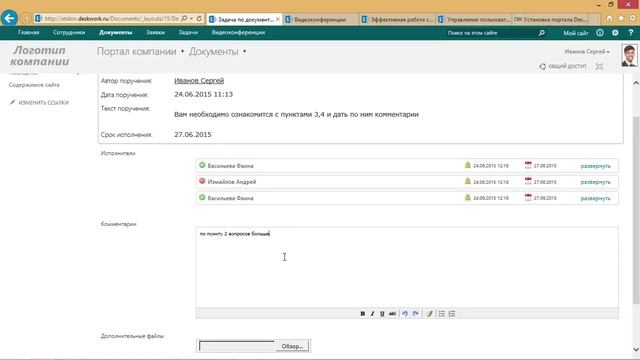Open browser favorites star icon

coord(621,18)
